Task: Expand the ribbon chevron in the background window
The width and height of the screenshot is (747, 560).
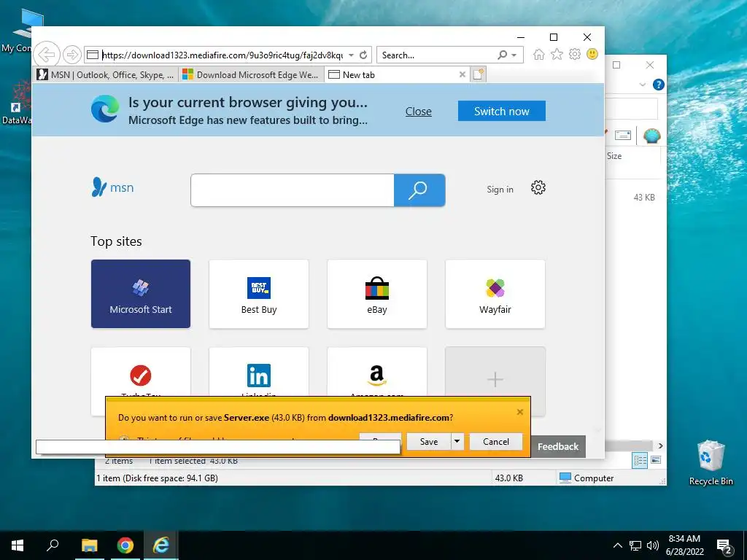Action: [x=642, y=85]
